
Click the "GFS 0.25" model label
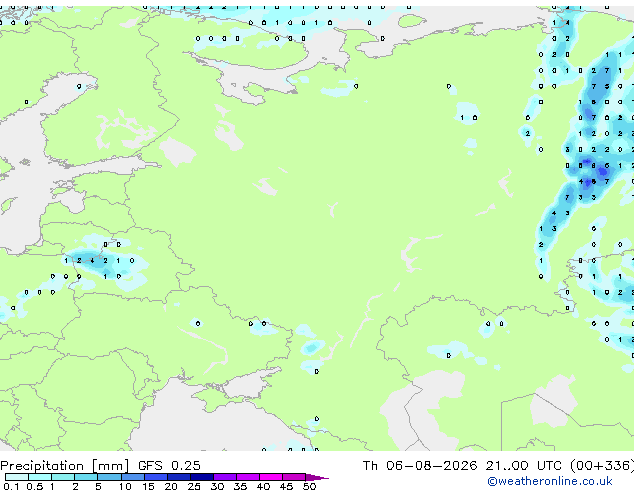click(169, 465)
